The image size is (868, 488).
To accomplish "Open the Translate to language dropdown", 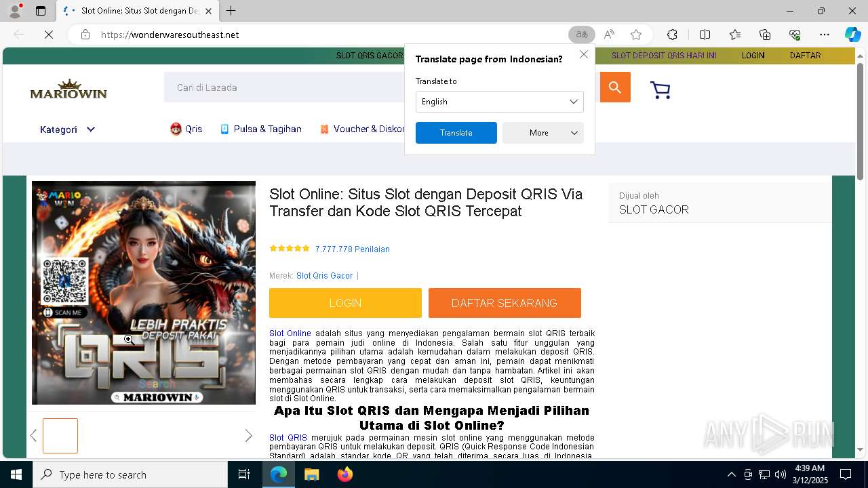I will [499, 102].
